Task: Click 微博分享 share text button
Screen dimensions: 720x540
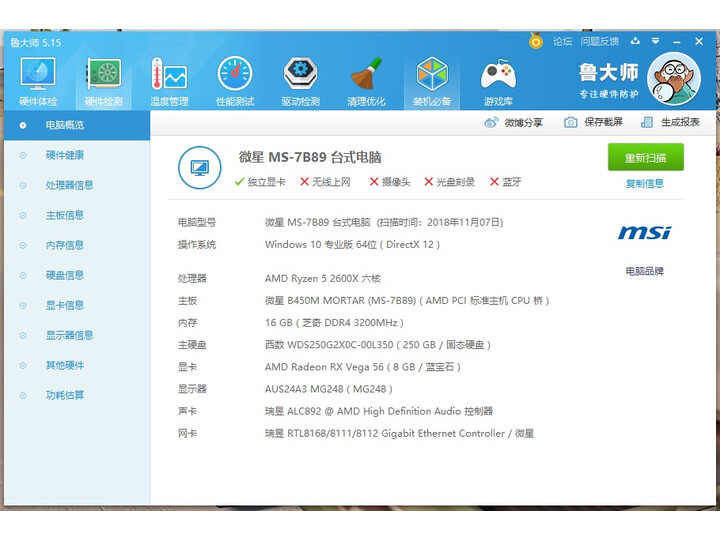Action: pos(523,123)
